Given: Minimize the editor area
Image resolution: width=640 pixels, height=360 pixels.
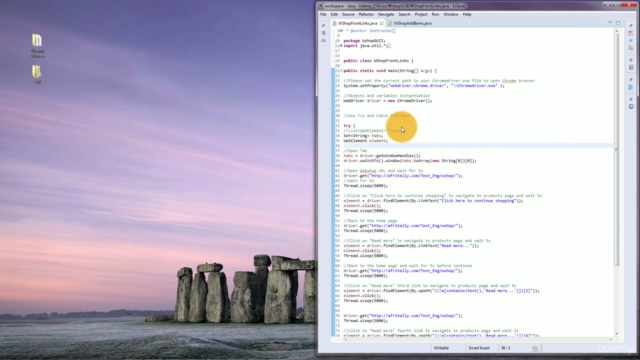Looking at the screenshot, I should tap(610, 23).
